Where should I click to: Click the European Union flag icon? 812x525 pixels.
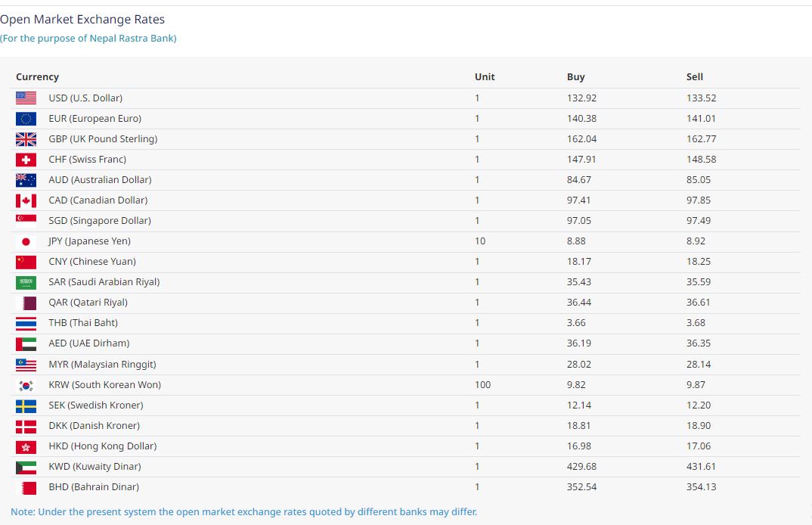[x=26, y=119]
